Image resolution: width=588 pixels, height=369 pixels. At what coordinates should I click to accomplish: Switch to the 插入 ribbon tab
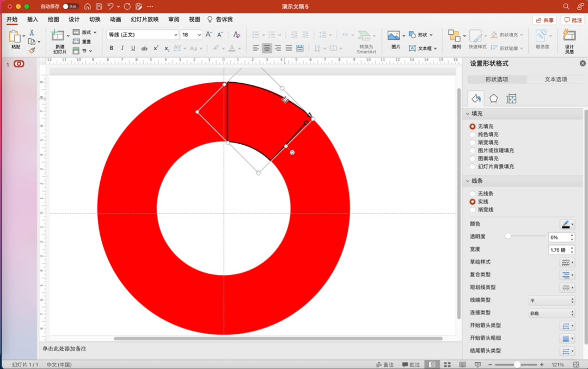33,20
